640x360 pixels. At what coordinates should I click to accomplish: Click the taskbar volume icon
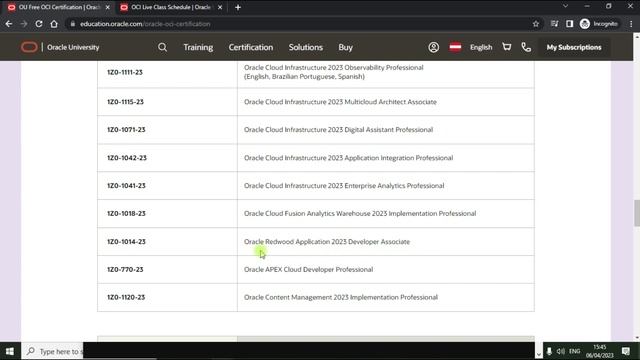(x=561, y=351)
